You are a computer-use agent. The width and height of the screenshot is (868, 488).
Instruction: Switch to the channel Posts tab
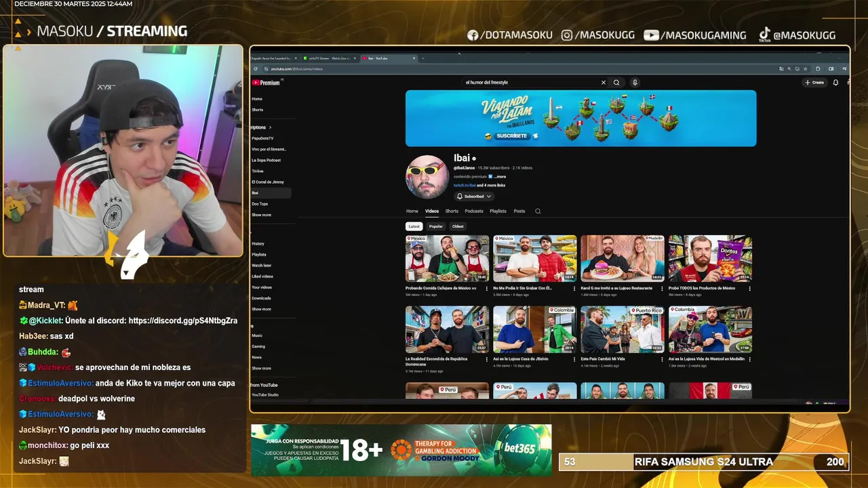519,211
